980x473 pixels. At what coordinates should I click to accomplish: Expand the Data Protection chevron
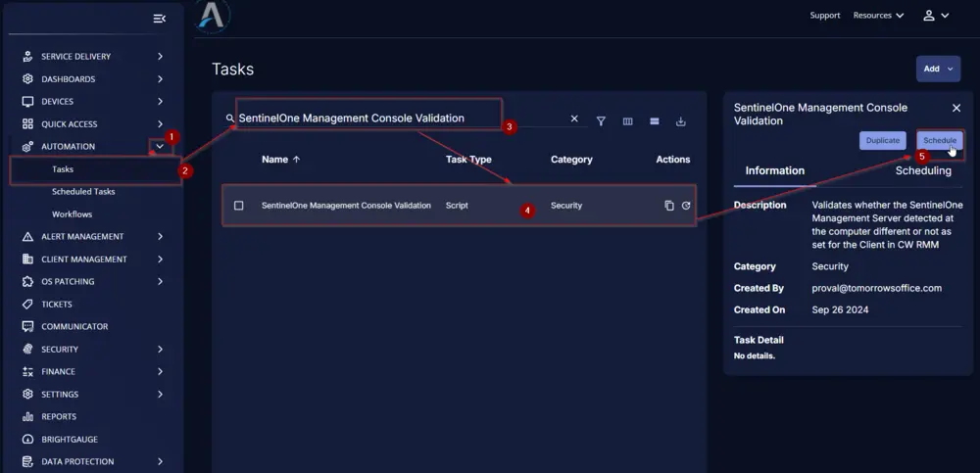(x=160, y=461)
